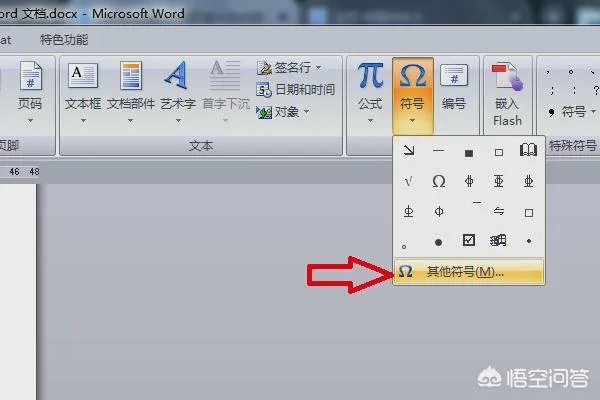Select the filled black square symbol
Viewport: 600px width, 400px height.
pyautogui.click(x=468, y=152)
